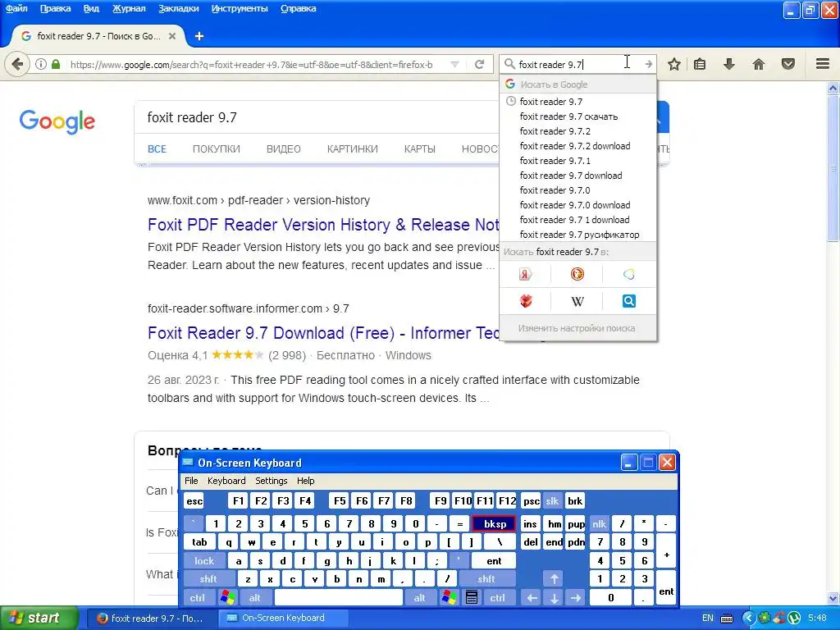Screen dimensions: 840x630
Task: Open the address bar history dropdown arrow
Action: (x=454, y=64)
